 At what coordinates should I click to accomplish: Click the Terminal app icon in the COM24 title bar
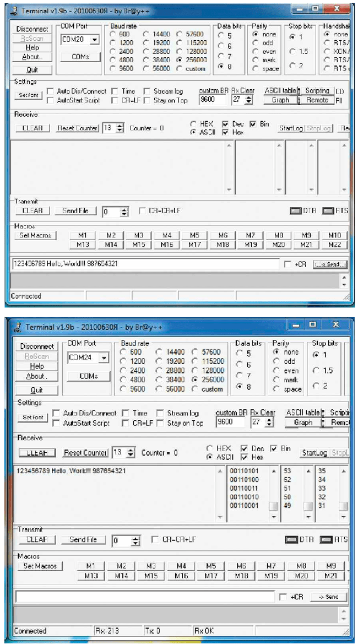point(19,327)
